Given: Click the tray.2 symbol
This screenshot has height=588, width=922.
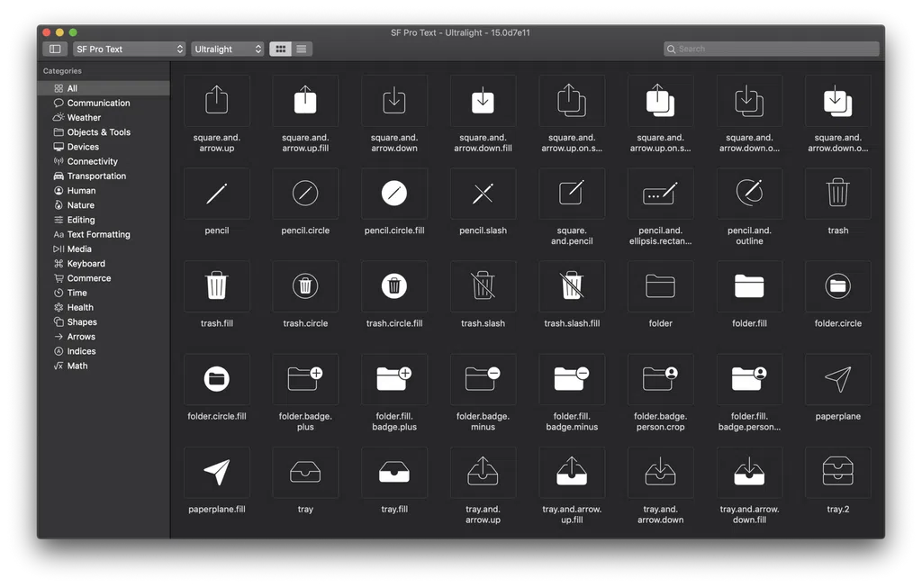Looking at the screenshot, I should coord(838,472).
